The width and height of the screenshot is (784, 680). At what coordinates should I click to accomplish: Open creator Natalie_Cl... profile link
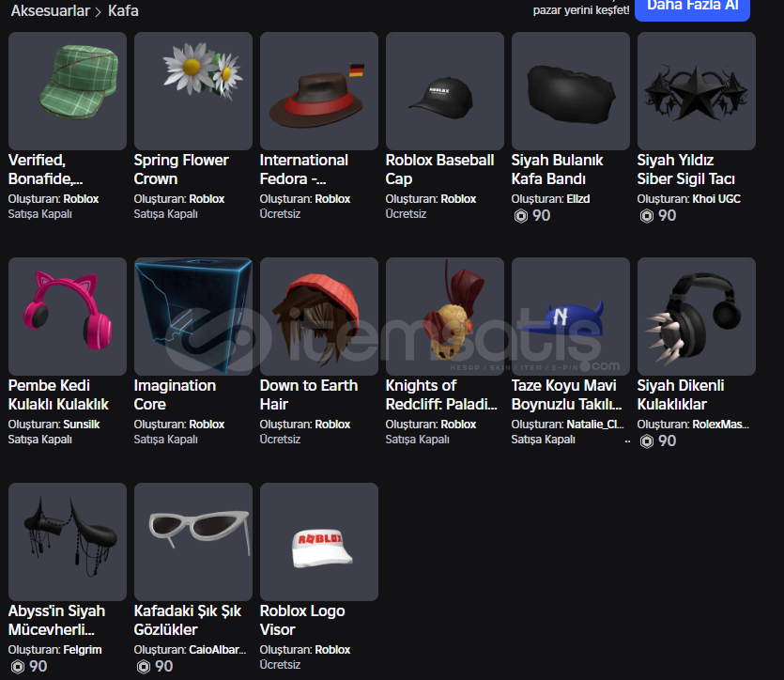coord(595,425)
